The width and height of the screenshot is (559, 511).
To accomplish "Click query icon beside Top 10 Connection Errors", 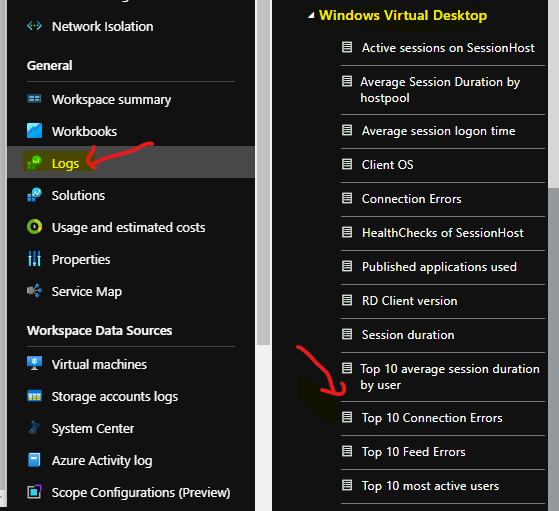I will (x=347, y=417).
